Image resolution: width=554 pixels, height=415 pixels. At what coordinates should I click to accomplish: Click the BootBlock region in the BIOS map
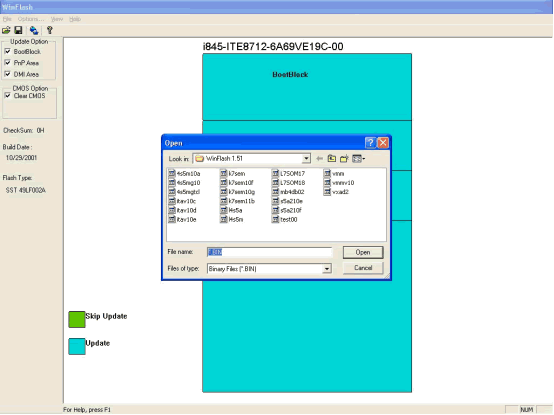(307, 87)
